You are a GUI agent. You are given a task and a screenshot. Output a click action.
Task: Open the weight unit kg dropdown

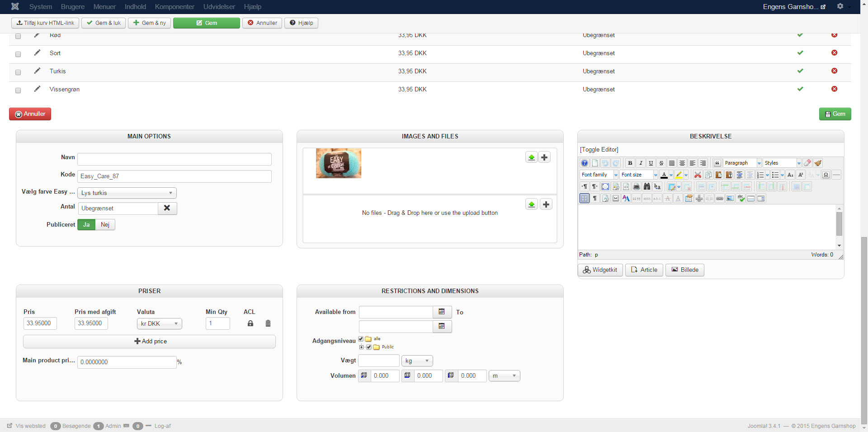coord(417,361)
